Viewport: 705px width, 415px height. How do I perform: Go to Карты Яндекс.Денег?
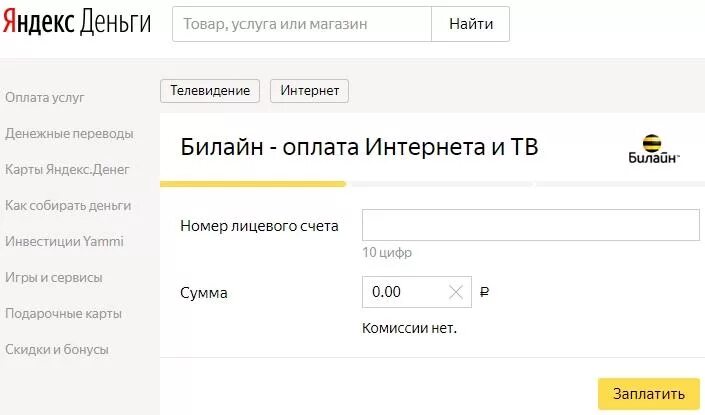67,170
